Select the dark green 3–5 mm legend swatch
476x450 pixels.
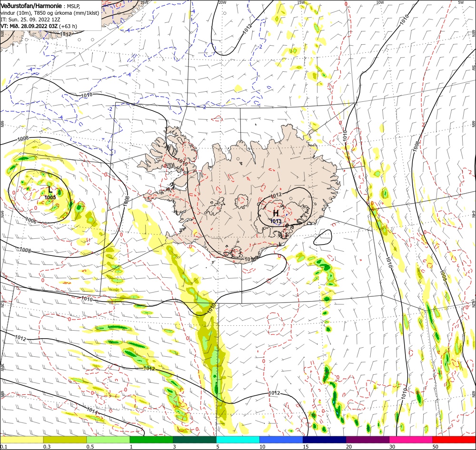click(195, 440)
